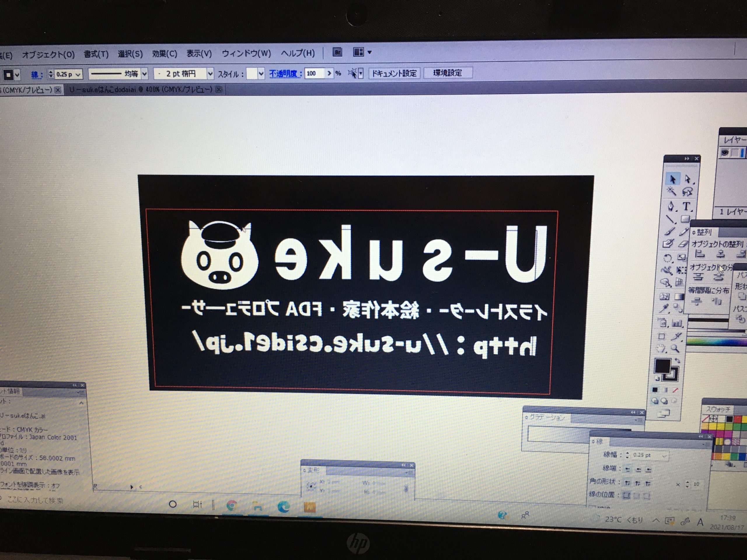Select the Hand tool
The width and height of the screenshot is (747, 560).
pos(661,348)
